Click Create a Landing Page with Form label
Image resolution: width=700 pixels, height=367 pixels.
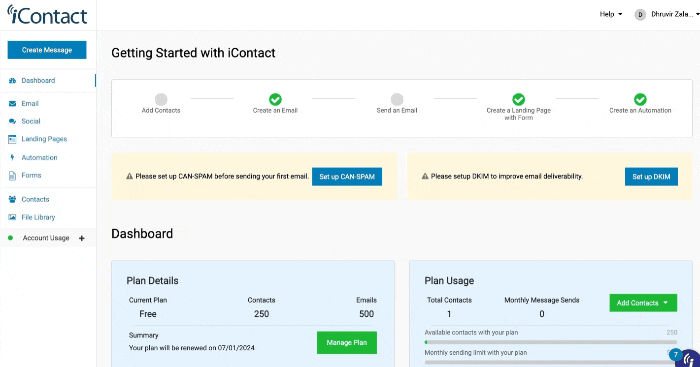point(518,114)
